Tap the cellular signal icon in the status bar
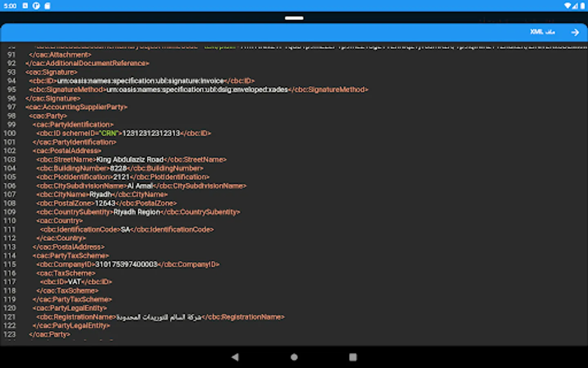This screenshot has width=588, height=368. [575, 6]
